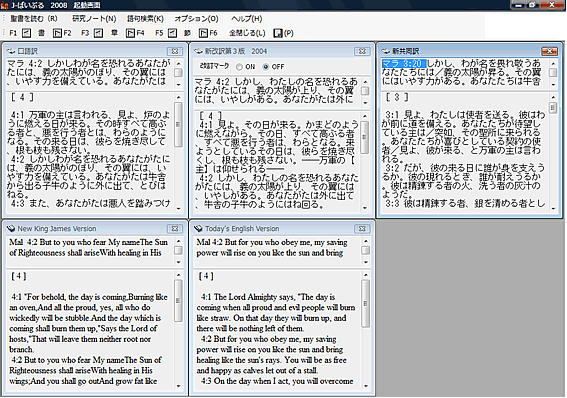Image resolution: width=567 pixels, height=398 pixels.
Task: Click 新共同訳 verse 3:2 text
Action: coord(463,181)
